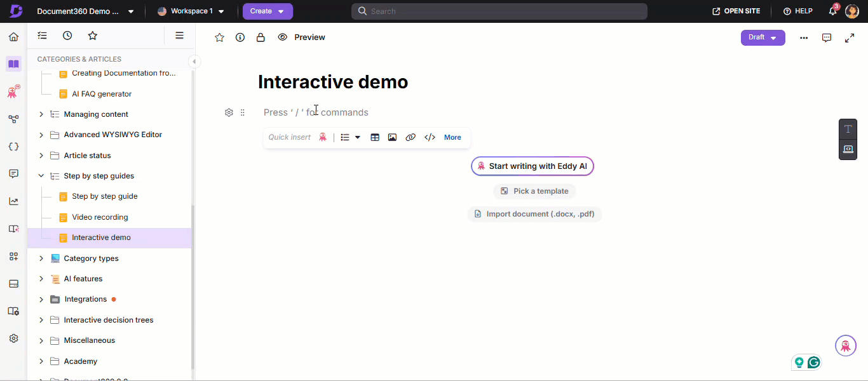The image size is (868, 381).
Task: Insert a table from quick insert bar
Action: coord(375,137)
